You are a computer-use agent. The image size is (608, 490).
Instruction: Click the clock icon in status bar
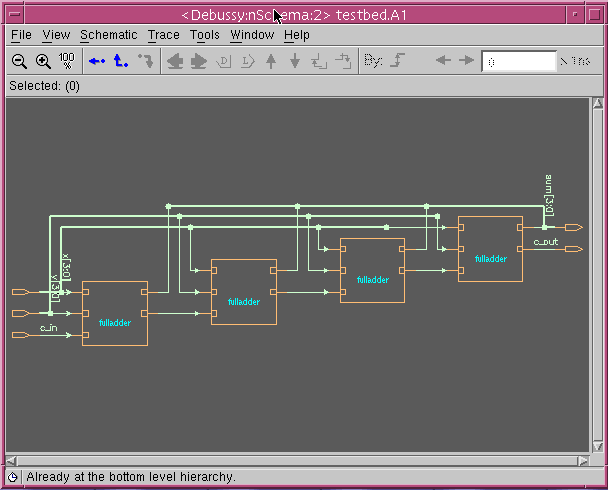tap(13, 477)
